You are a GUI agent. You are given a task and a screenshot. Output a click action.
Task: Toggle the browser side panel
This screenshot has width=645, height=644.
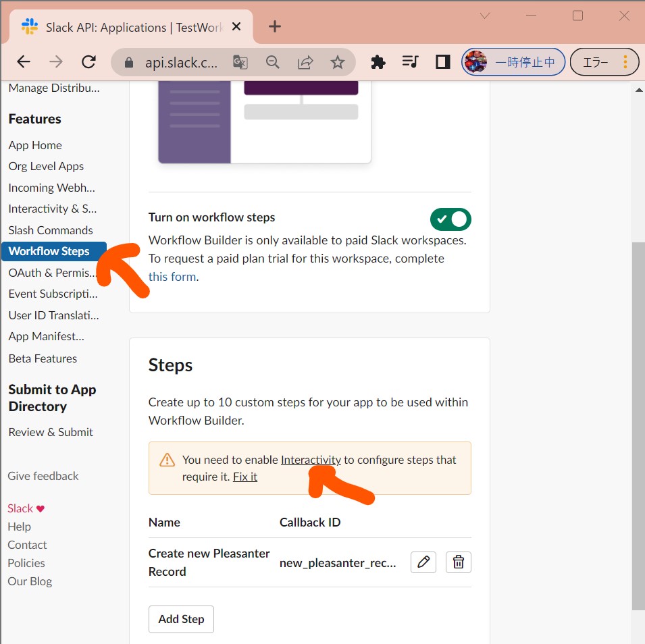click(x=442, y=62)
